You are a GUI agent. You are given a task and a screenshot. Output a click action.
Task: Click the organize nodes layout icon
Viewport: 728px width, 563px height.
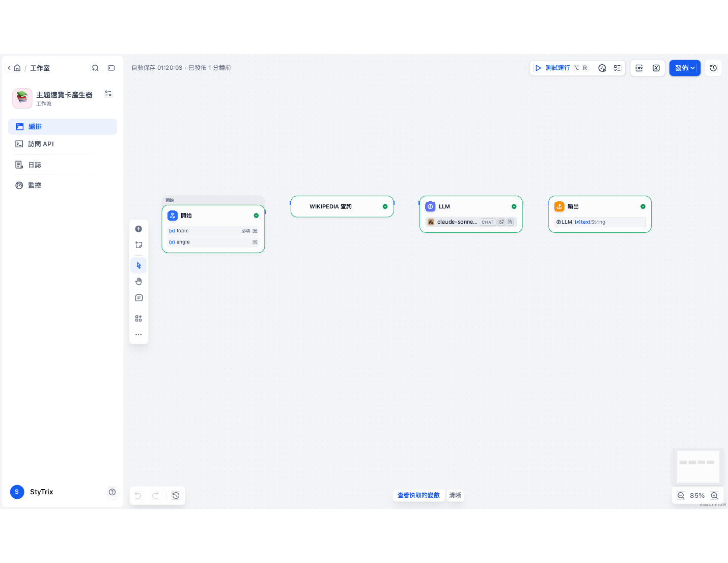[x=138, y=318]
